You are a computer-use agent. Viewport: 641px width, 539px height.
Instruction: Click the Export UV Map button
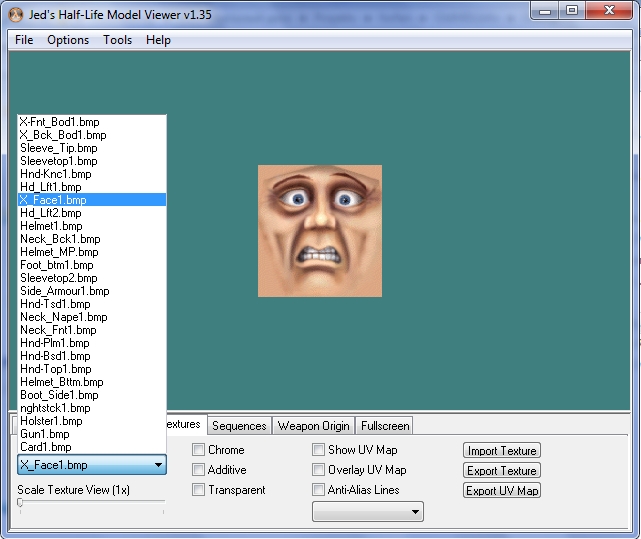(x=502, y=491)
